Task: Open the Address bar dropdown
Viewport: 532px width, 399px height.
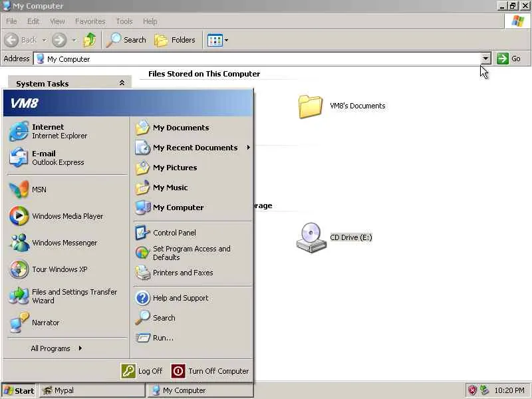Action: [486, 59]
